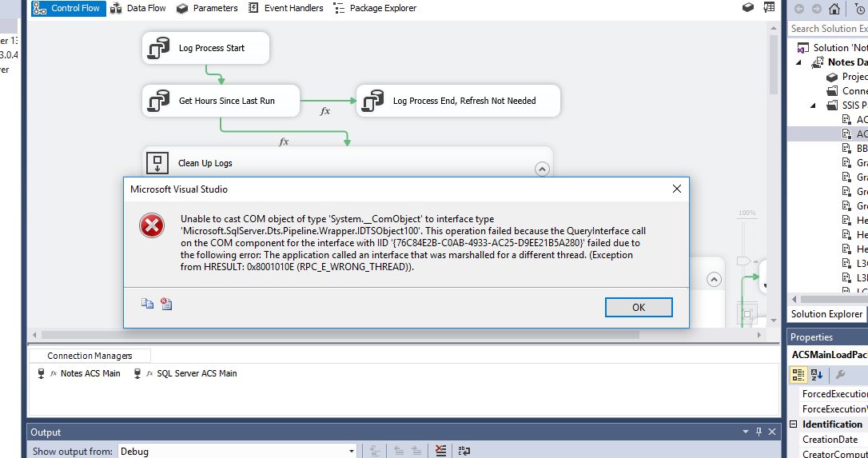Viewport: 868px width, 458px height.
Task: Select the highlighted AC package row
Action: coord(828,134)
